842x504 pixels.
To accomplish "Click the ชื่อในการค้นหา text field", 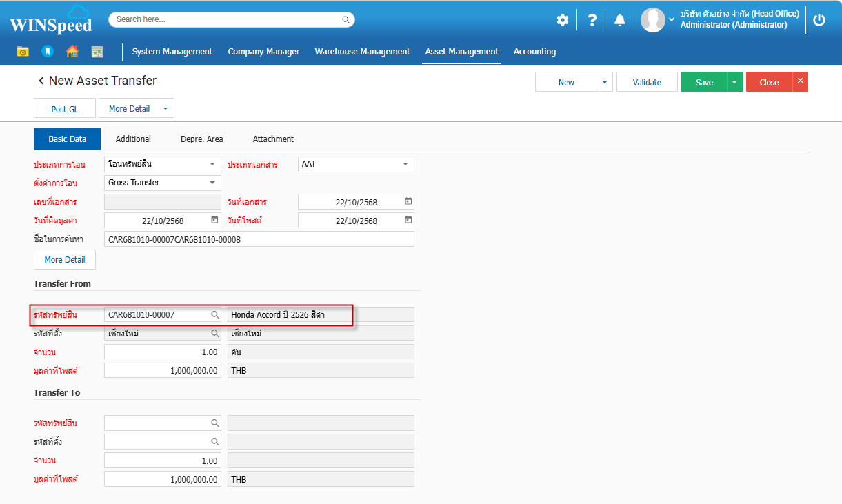I will (259, 239).
